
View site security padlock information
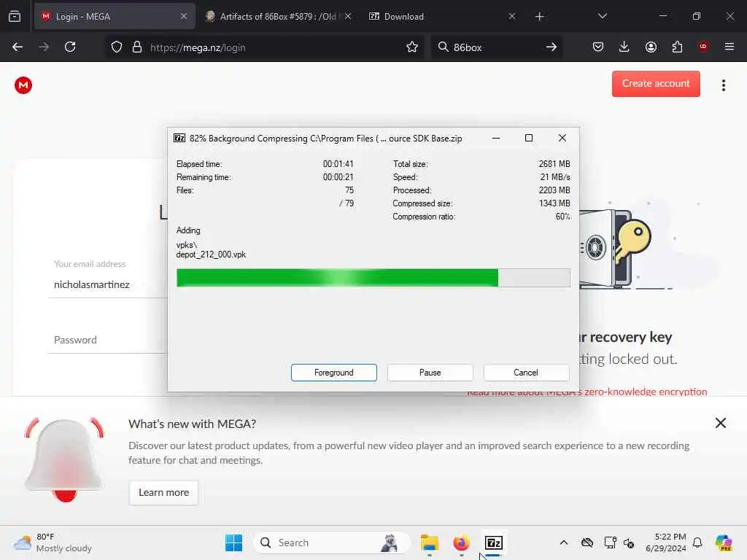tap(137, 47)
